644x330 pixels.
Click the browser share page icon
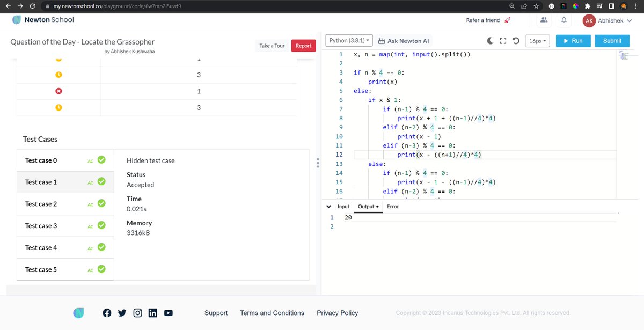[524, 6]
